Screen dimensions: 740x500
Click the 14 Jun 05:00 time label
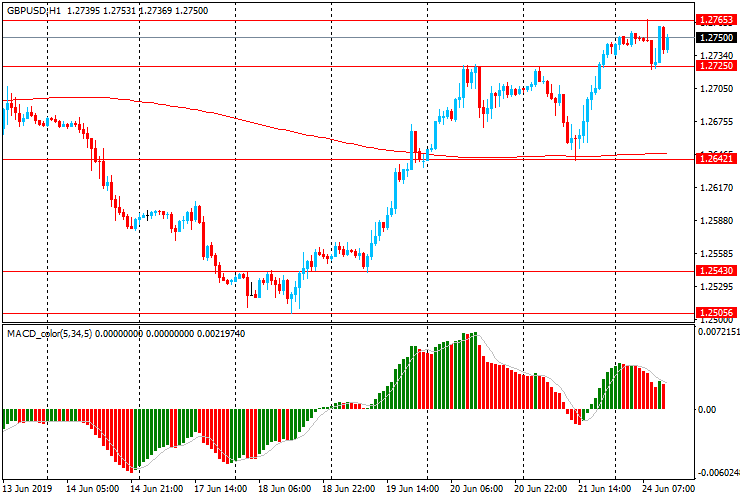point(92,488)
